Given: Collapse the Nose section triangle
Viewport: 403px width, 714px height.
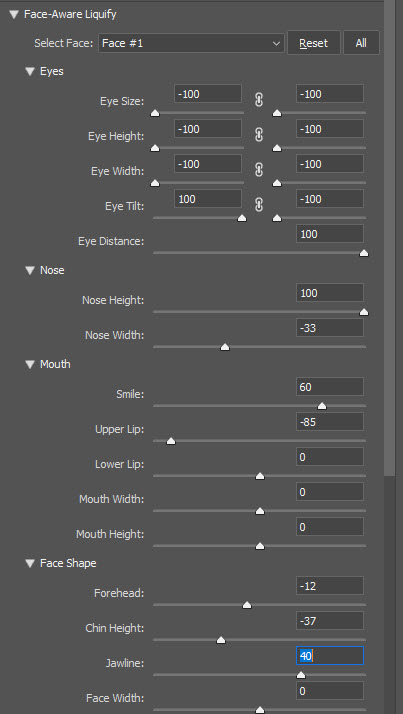Looking at the screenshot, I should 30,270.
